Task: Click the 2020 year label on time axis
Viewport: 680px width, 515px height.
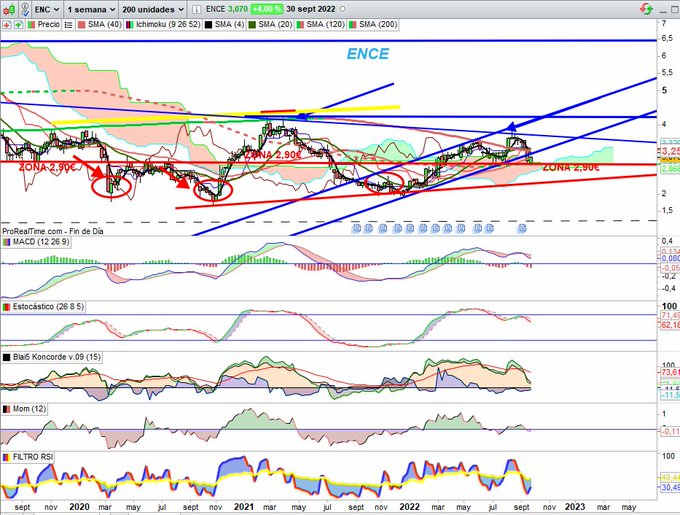Action: click(79, 507)
